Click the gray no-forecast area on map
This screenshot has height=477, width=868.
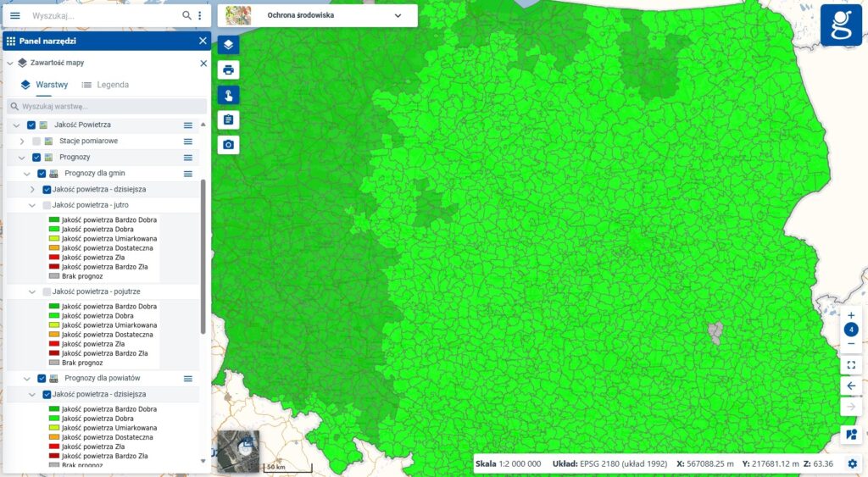(x=715, y=333)
